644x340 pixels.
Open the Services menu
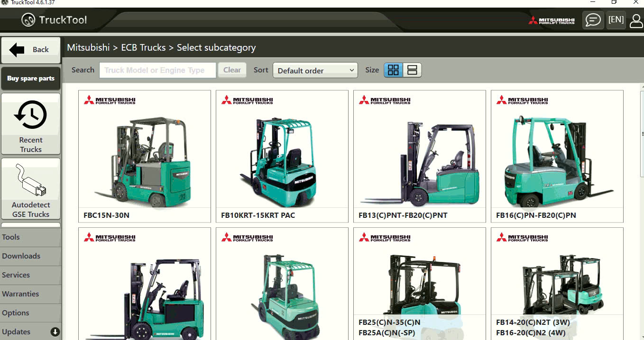31,275
